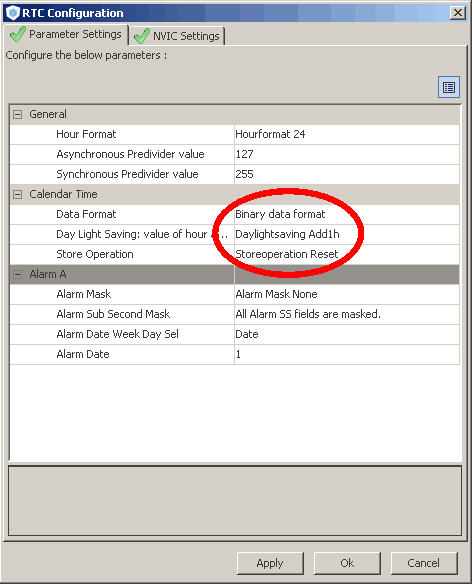Open the NVIC Settings tab
Screen dimensions: 472x584
[x=177, y=36]
